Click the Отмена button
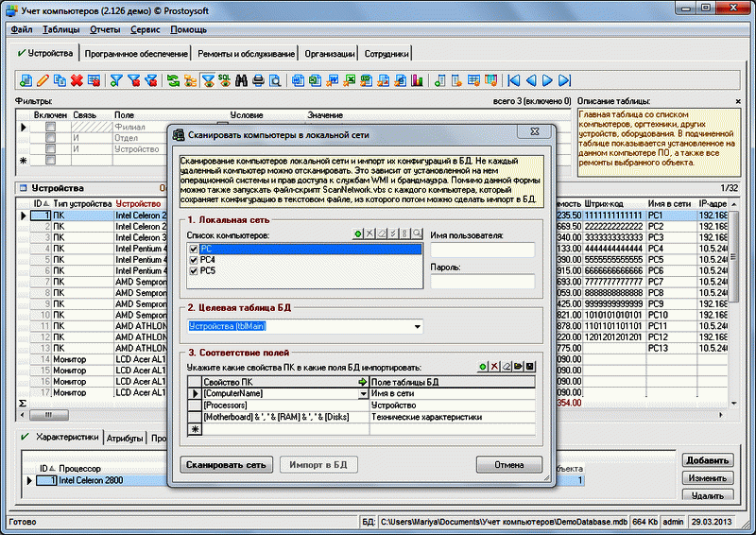The image size is (756, 535). 508,464
